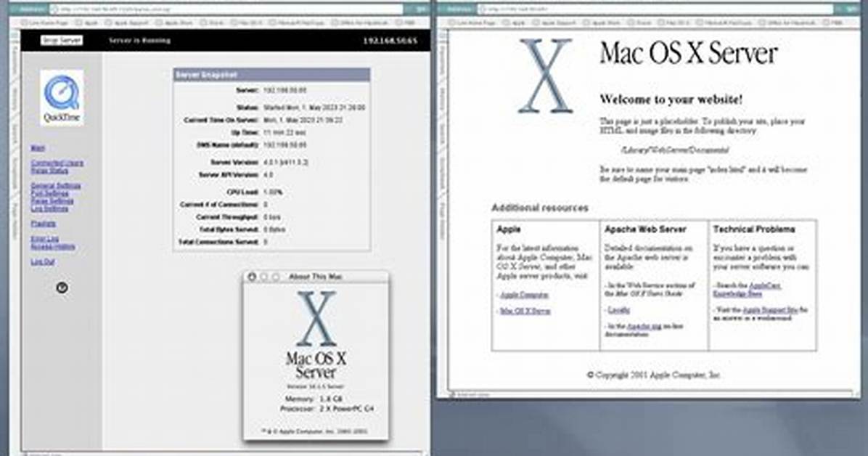Open Apple Support favorite in welcome page window
Viewport: 868px width, 456px height.
(x=554, y=23)
